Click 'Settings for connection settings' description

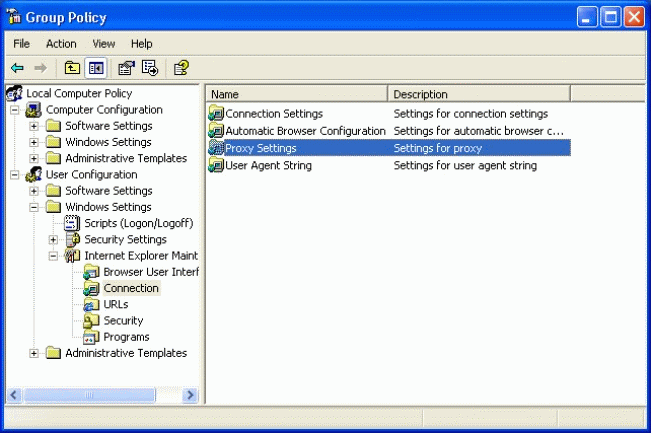pos(471,114)
